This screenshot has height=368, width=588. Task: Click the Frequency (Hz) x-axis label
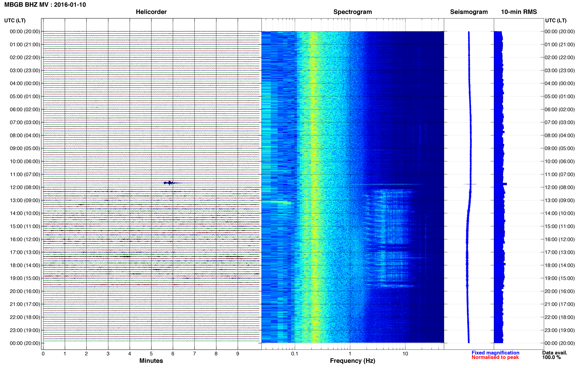click(352, 361)
